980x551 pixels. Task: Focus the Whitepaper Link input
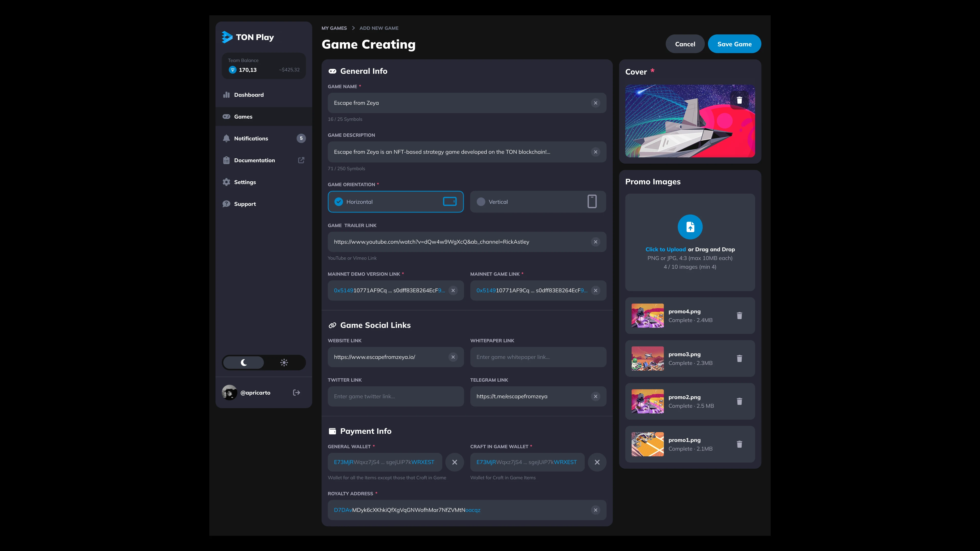click(538, 357)
